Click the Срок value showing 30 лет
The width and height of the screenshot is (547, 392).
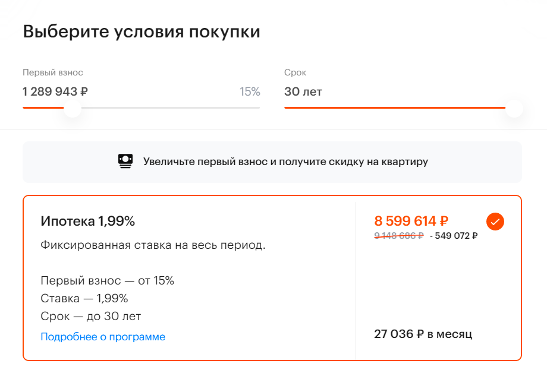coord(304,91)
